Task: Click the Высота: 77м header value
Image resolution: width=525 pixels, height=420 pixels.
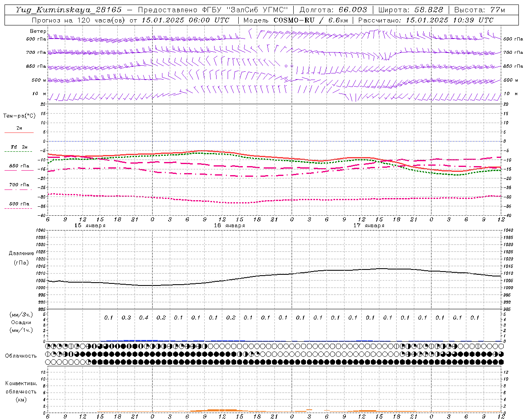Action: [479, 10]
